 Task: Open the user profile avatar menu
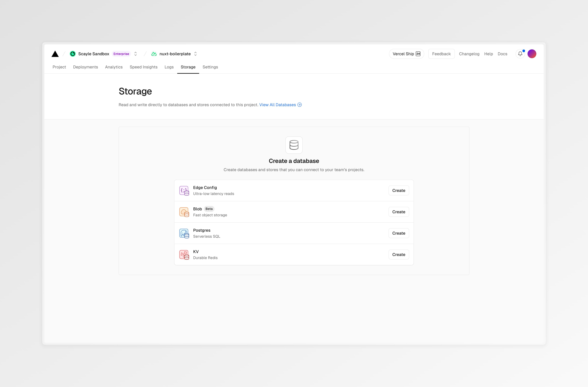point(532,54)
